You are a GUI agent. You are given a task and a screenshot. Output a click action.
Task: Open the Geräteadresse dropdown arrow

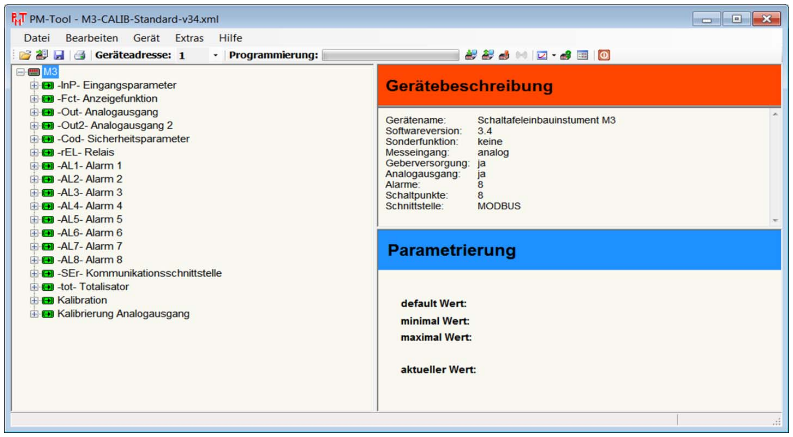coord(215,55)
